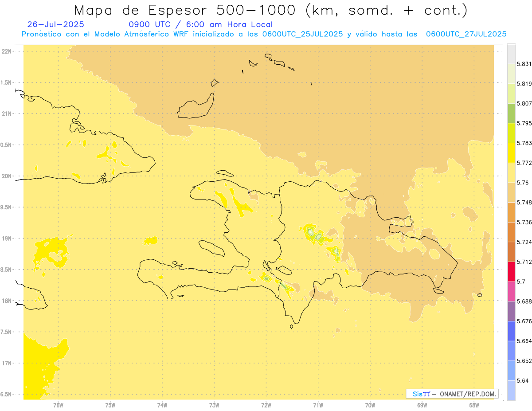Click the pink legend swatch between 5.7 and 5.688
The width and height of the screenshot is (532, 411).
pyautogui.click(x=511, y=291)
